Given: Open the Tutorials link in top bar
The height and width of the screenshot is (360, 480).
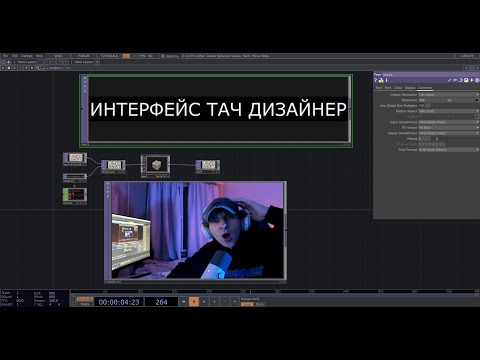Looking at the screenshot, I should (x=109, y=56).
